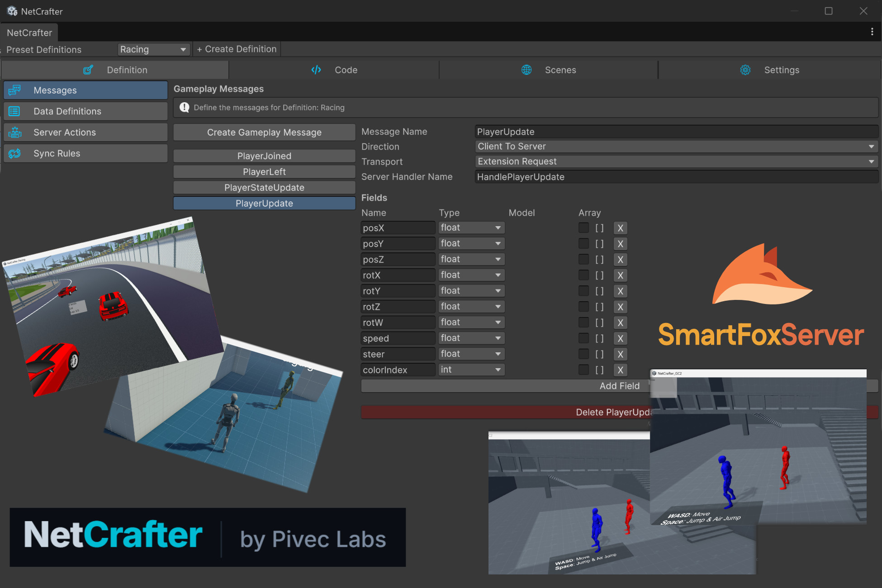This screenshot has width=882, height=588.
Task: Switch to the Settings tab
Action: tap(769, 70)
